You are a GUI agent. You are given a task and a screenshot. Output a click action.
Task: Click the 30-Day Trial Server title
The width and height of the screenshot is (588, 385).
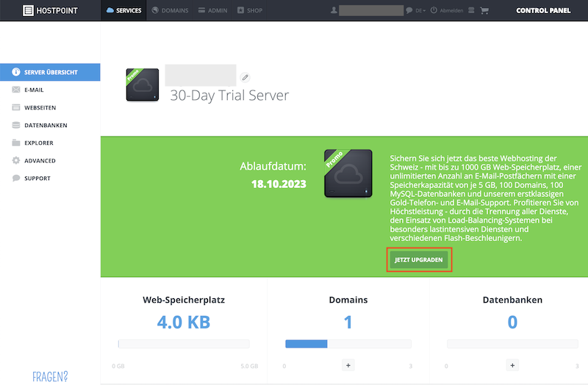[x=229, y=96]
